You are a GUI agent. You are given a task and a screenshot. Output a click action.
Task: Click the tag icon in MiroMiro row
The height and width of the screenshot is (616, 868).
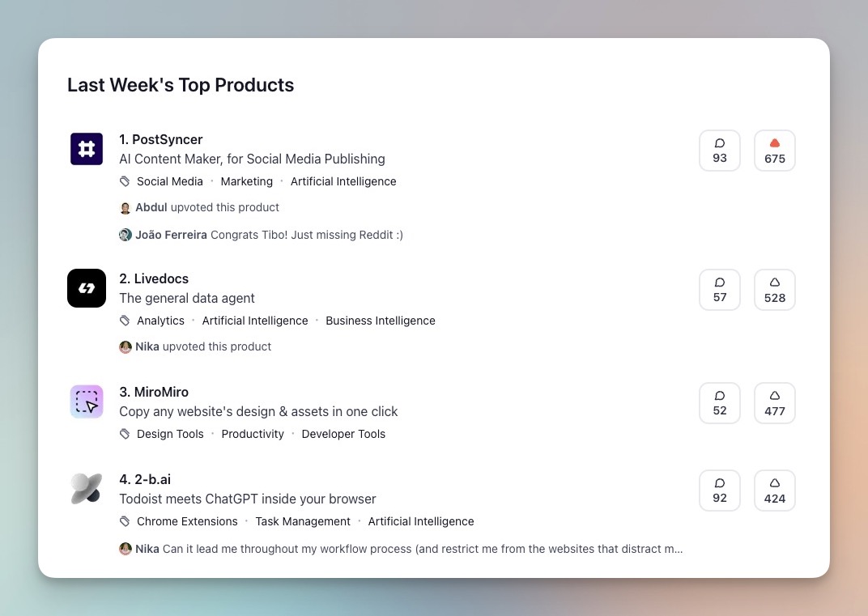point(126,434)
